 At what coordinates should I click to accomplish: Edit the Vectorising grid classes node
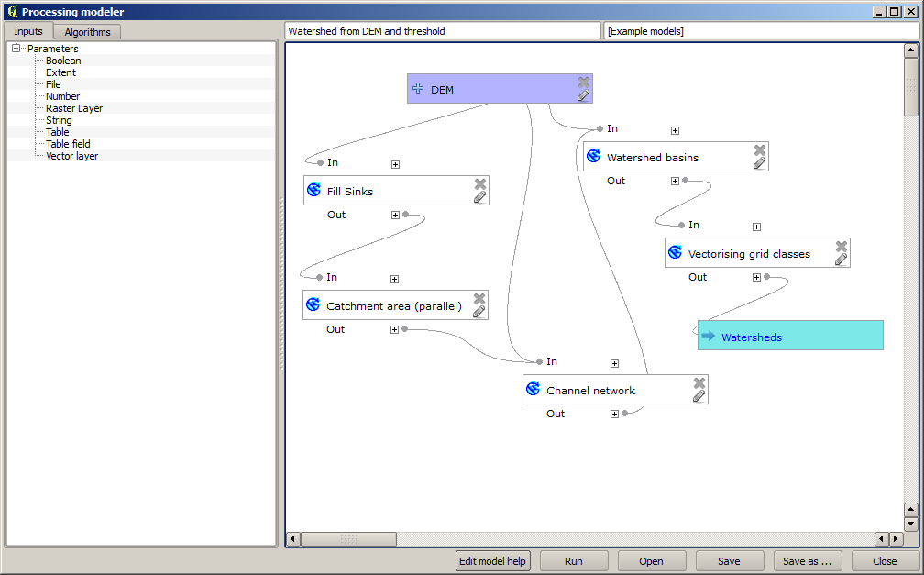point(841,260)
